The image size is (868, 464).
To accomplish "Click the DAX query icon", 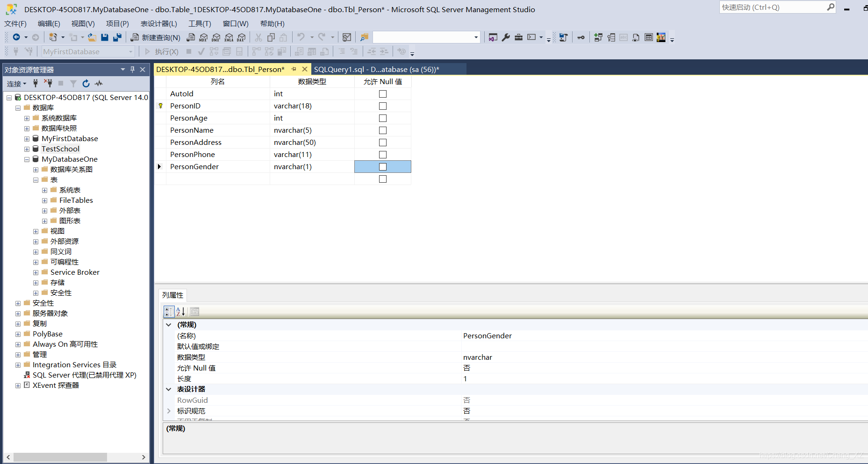I will (241, 37).
